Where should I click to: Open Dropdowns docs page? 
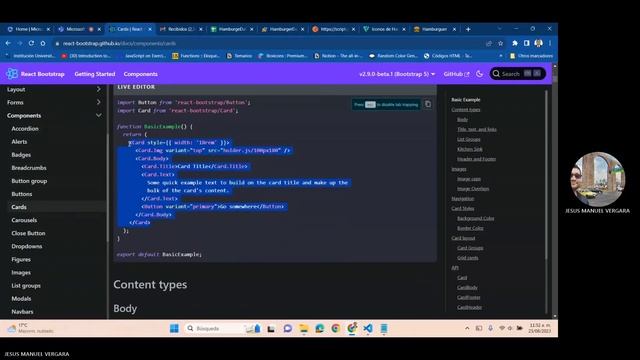click(27, 246)
